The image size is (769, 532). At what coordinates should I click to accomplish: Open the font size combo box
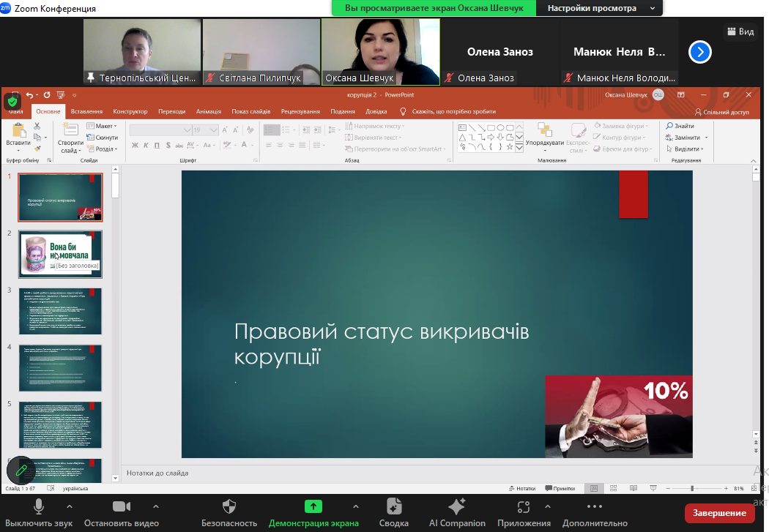(x=206, y=130)
